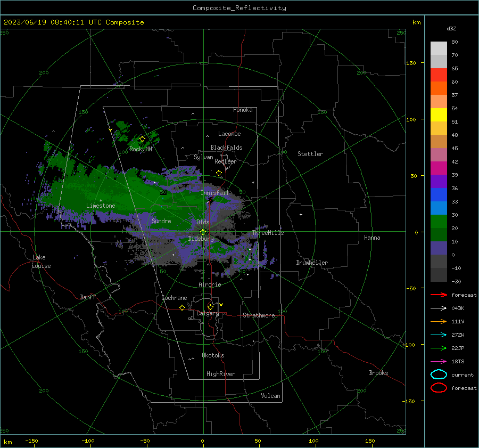The height and width of the screenshot is (448, 479).
Task: Click the RedDeer city label
Action: (x=226, y=161)
